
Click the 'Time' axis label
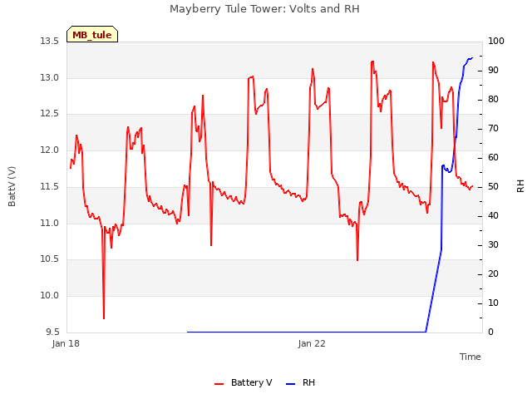[470, 357]
